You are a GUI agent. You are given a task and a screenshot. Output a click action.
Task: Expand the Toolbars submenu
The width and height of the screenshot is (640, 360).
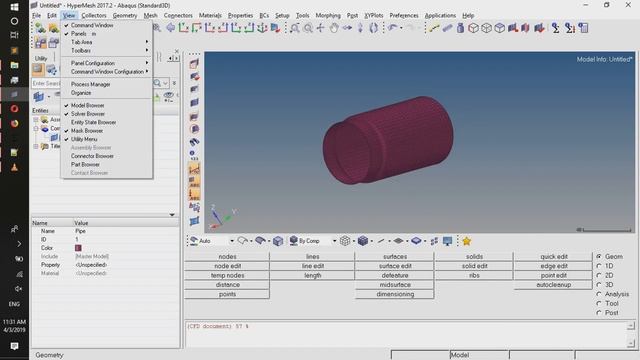[x=107, y=51]
